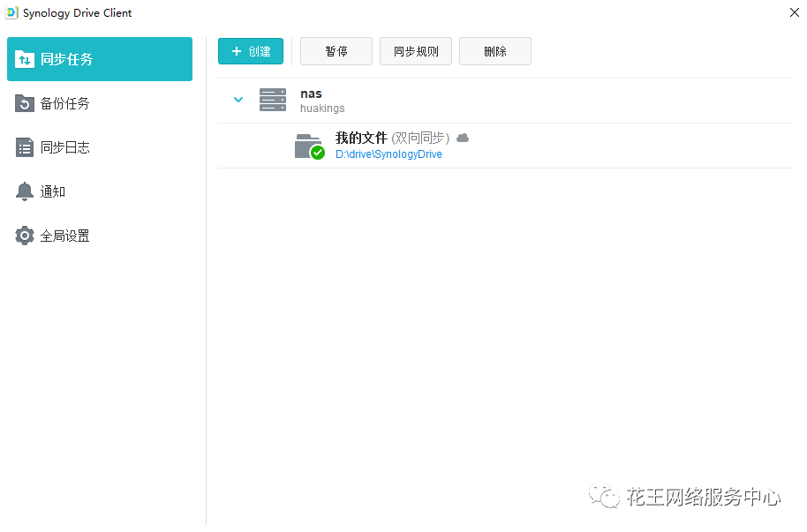Select the huakings username text

pyautogui.click(x=322, y=109)
